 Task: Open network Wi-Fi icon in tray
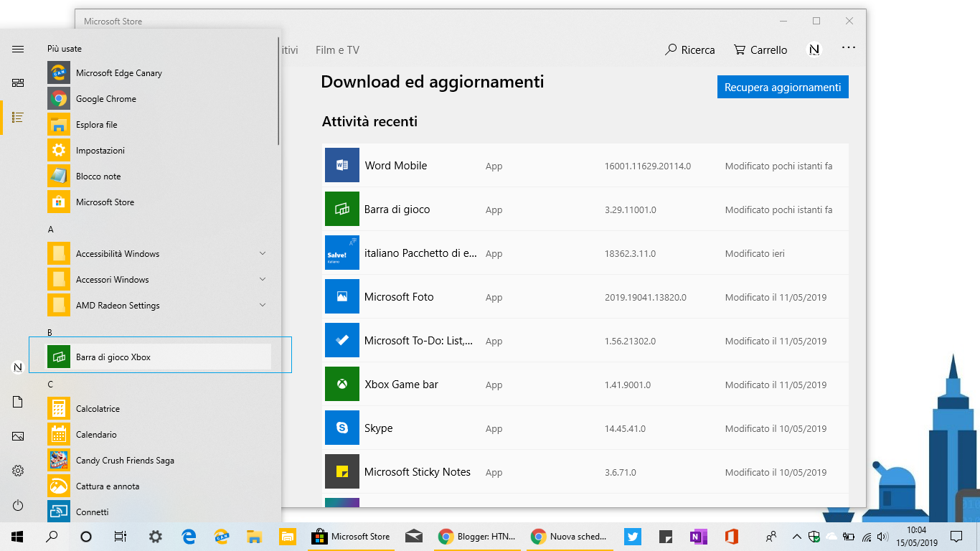867,536
